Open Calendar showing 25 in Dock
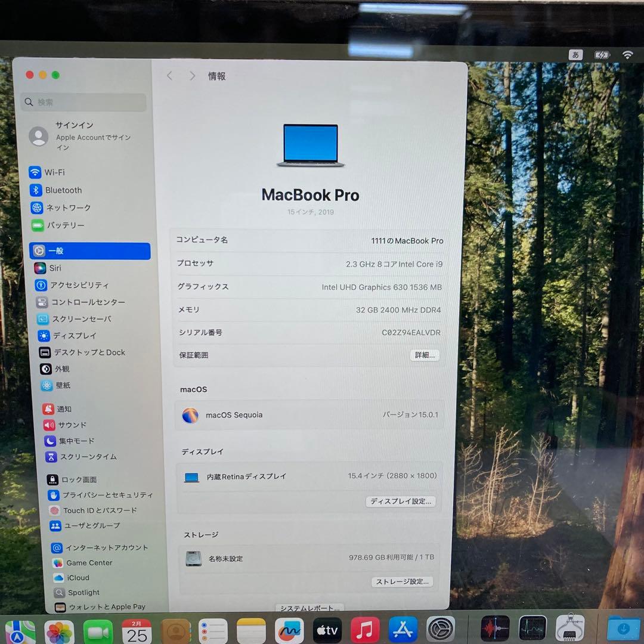Image resolution: width=644 pixels, height=644 pixels. point(137,631)
